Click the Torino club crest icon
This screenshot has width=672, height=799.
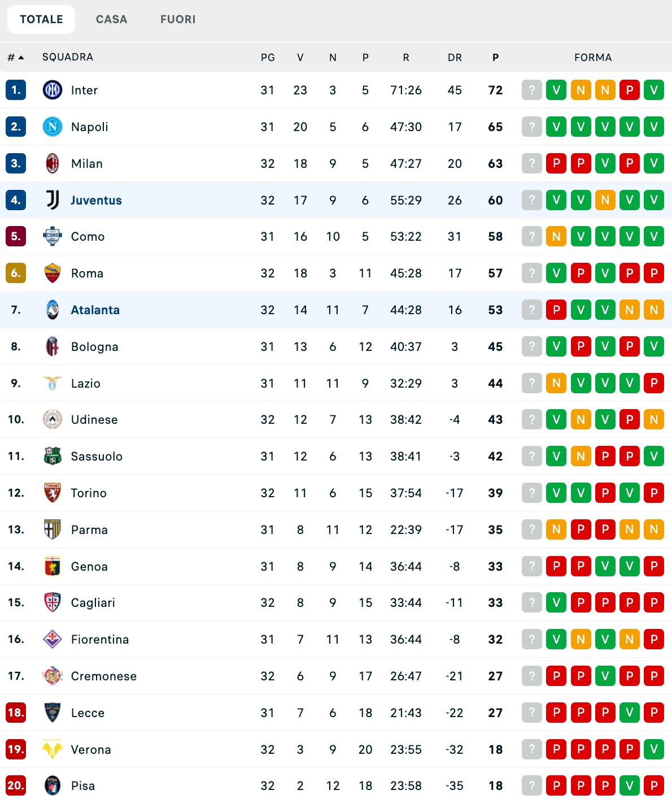coord(53,493)
